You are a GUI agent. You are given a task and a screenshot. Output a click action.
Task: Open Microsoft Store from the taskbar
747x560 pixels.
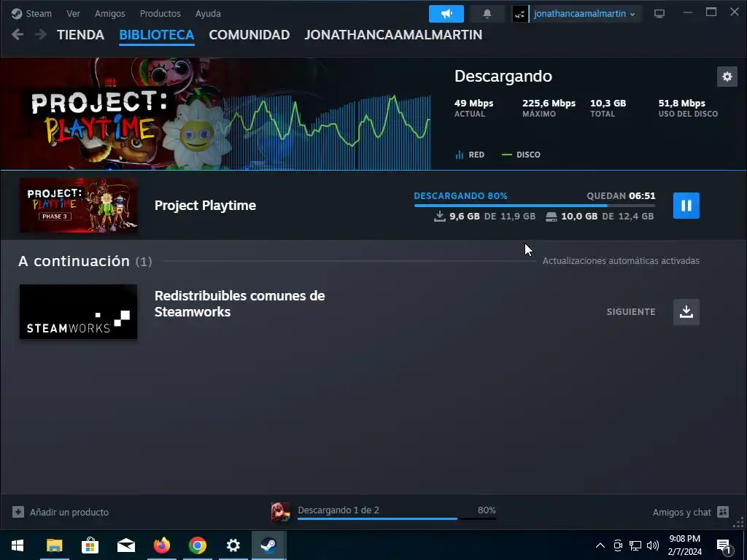click(90, 545)
